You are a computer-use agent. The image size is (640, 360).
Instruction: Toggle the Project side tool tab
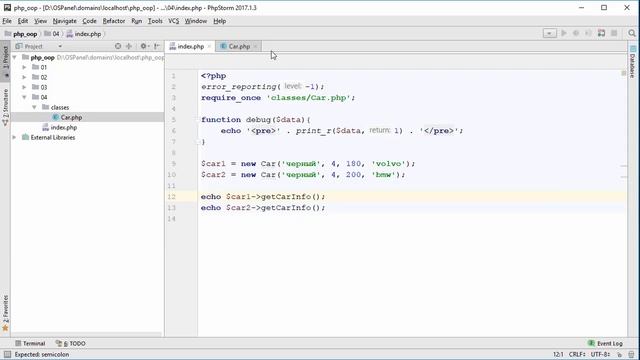click(5, 60)
